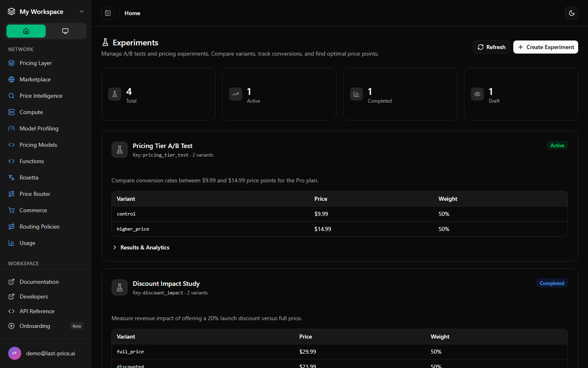
Task: Click Create Experiment button
Action: [x=546, y=47]
